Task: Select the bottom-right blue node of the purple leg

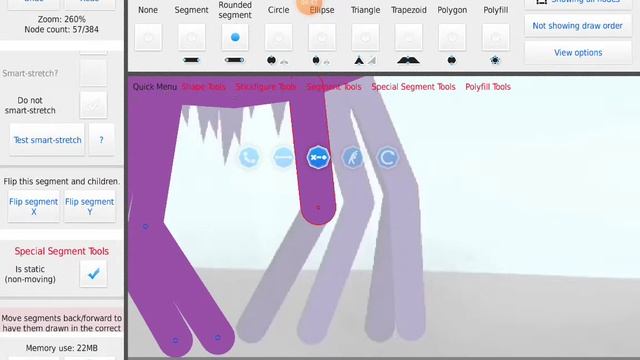Action: pyautogui.click(x=218, y=338)
